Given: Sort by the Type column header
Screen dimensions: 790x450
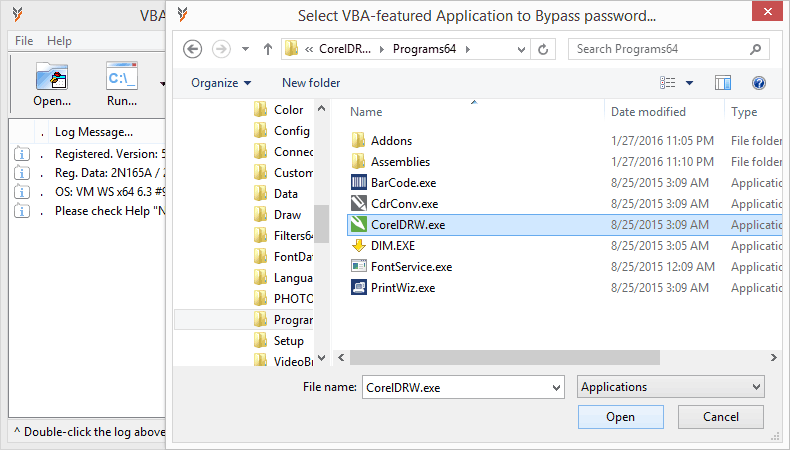Looking at the screenshot, I should tap(744, 112).
